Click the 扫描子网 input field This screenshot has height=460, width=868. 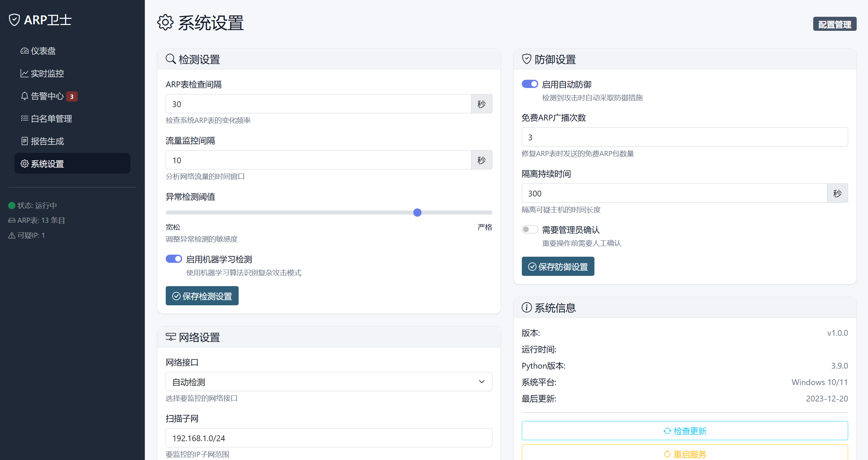click(328, 438)
